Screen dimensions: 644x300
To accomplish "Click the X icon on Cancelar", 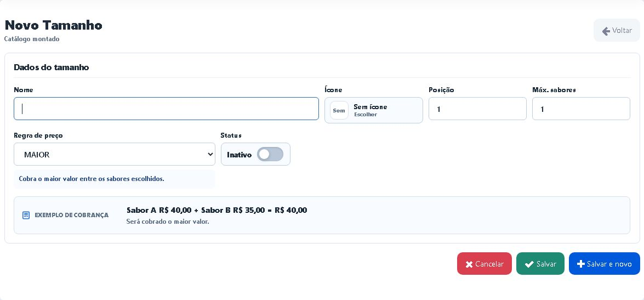I will tap(469, 264).
